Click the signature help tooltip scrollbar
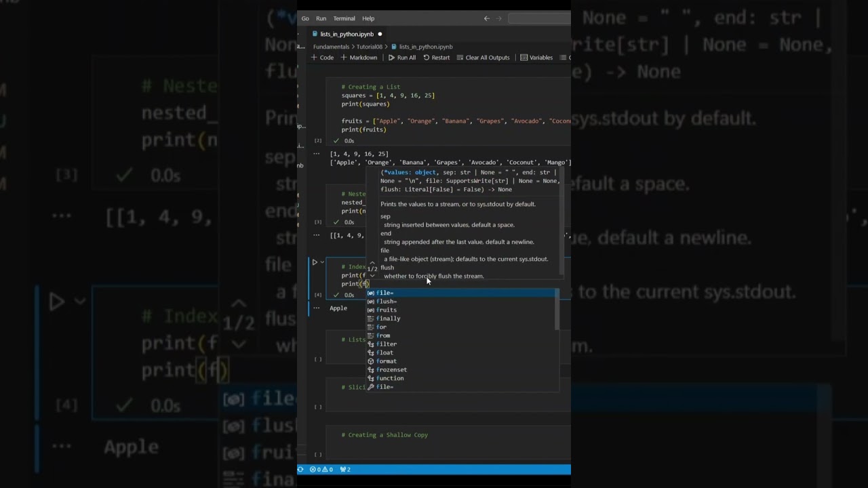 point(561,221)
